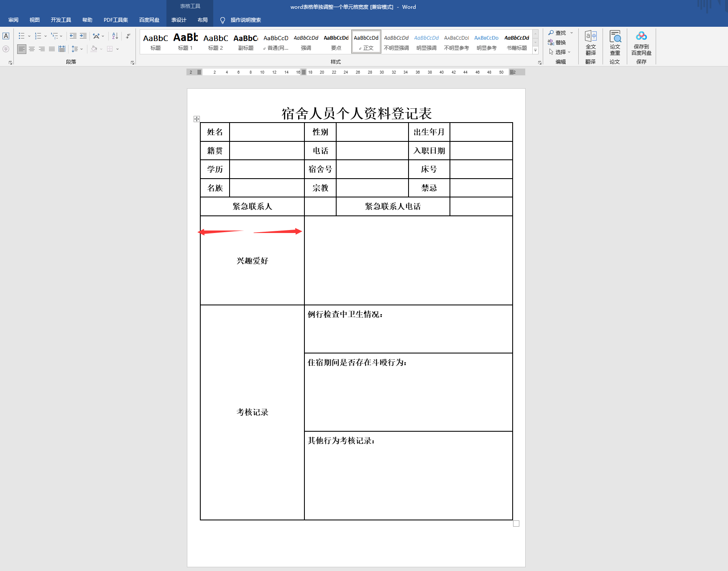Click the 紧急联系人电话 cell
The image size is (728, 571).
393,207
